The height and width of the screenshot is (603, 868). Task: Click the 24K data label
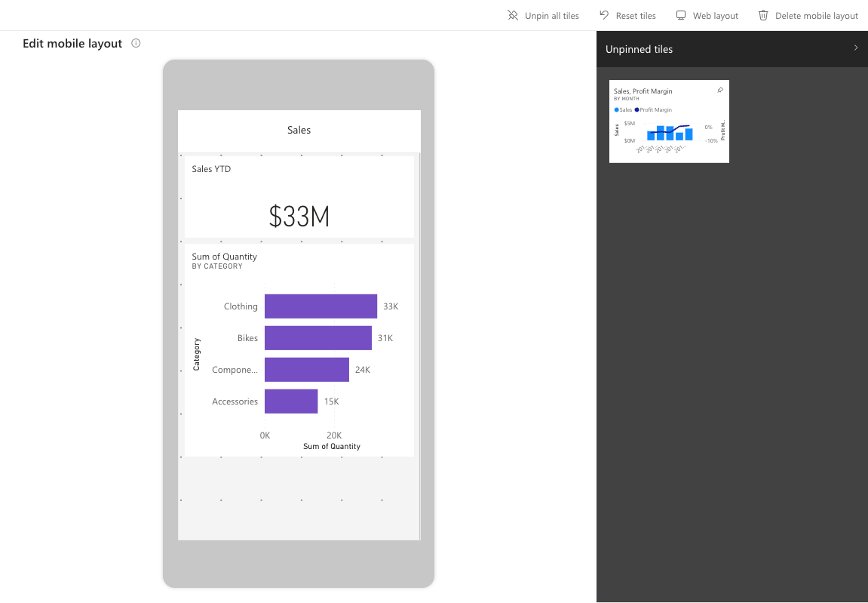[363, 370]
